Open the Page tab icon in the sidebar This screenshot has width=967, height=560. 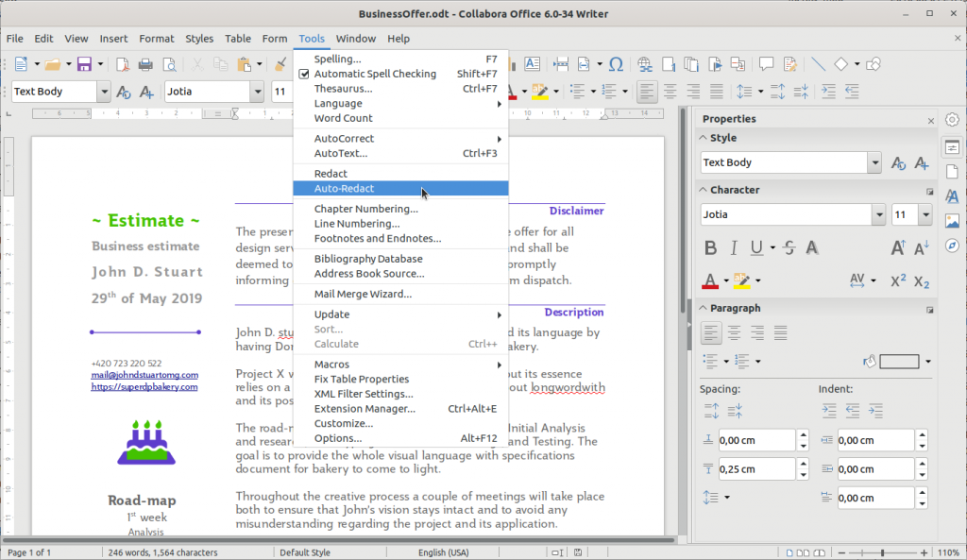(x=952, y=172)
